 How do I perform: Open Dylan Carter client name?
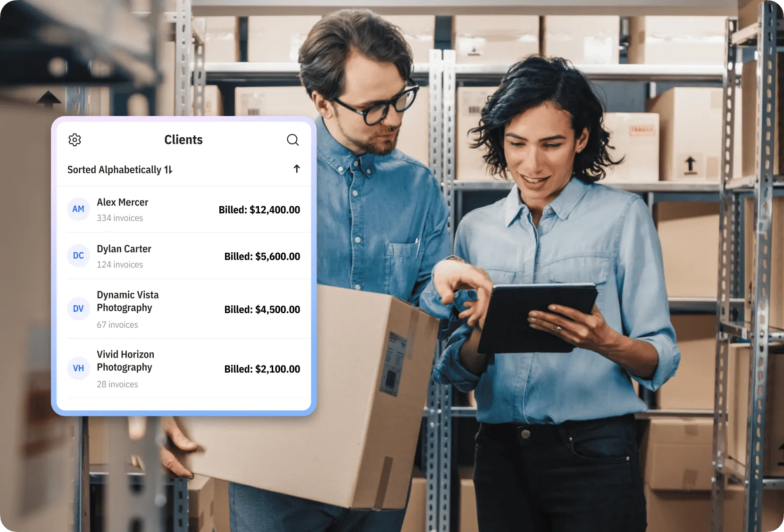[124, 249]
